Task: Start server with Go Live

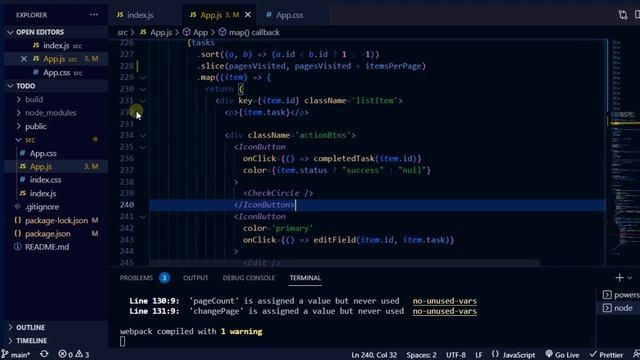Action: 562,355
